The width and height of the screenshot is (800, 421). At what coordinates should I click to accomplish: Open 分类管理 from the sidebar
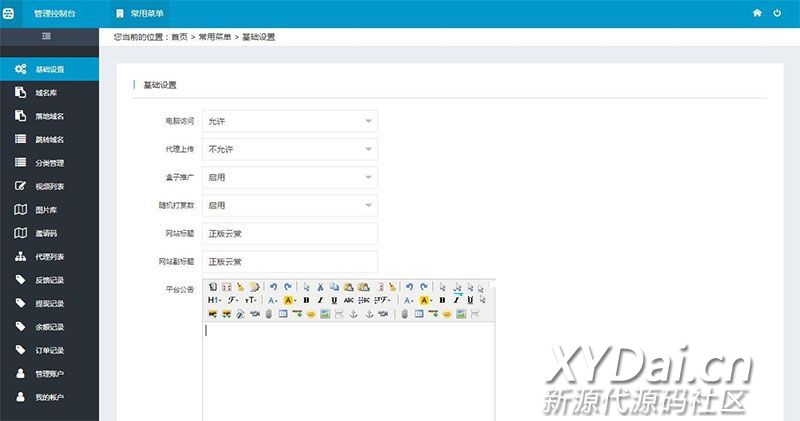[x=49, y=163]
